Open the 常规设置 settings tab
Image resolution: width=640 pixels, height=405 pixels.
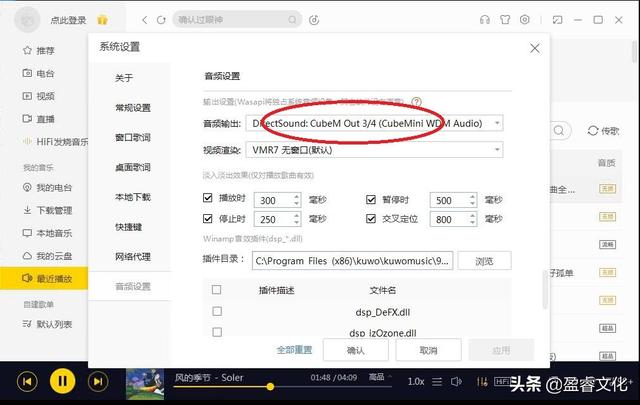click(x=133, y=108)
